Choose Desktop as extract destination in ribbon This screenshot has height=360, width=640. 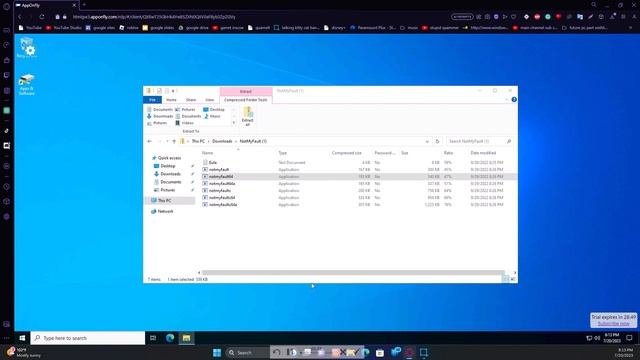point(214,109)
